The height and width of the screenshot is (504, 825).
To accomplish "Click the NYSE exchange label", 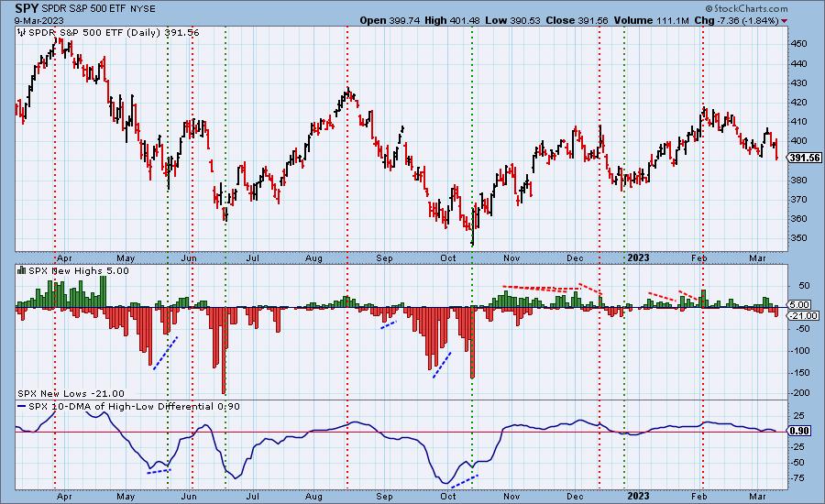I will pos(141,9).
